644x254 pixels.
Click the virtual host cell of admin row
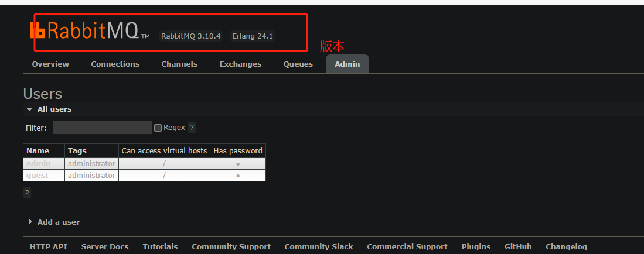pos(164,164)
